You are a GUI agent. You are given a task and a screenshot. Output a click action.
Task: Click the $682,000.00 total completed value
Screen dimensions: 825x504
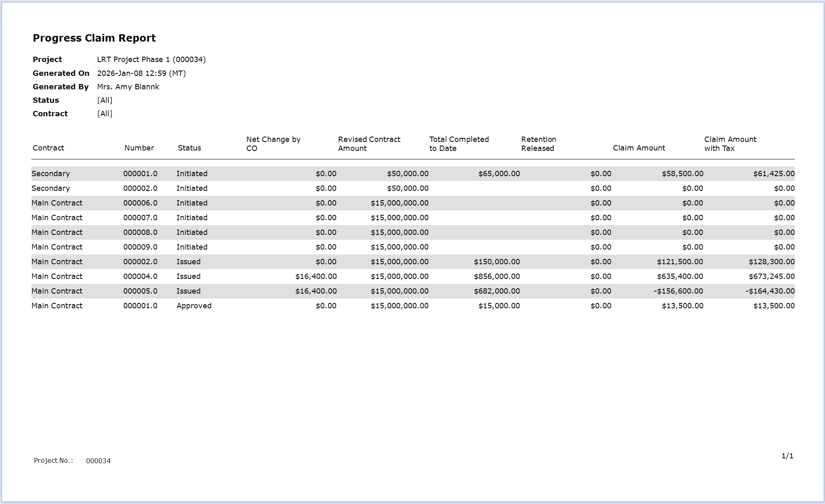click(497, 291)
